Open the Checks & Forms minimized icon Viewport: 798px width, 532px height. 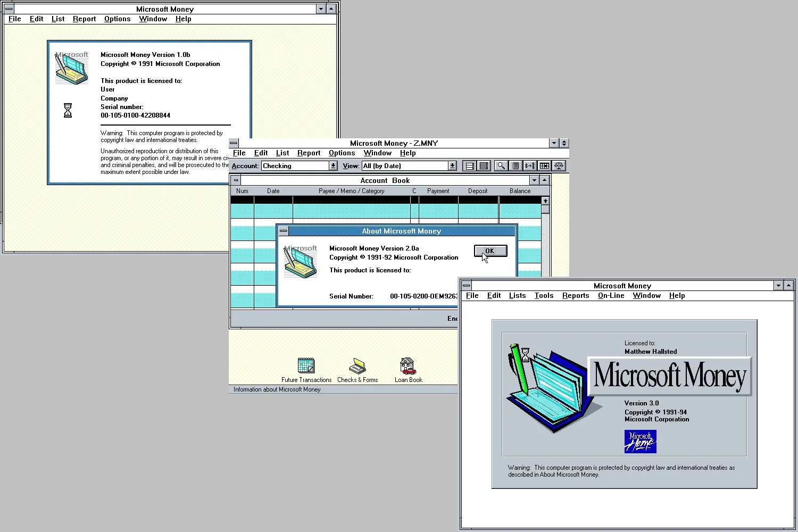tap(358, 370)
